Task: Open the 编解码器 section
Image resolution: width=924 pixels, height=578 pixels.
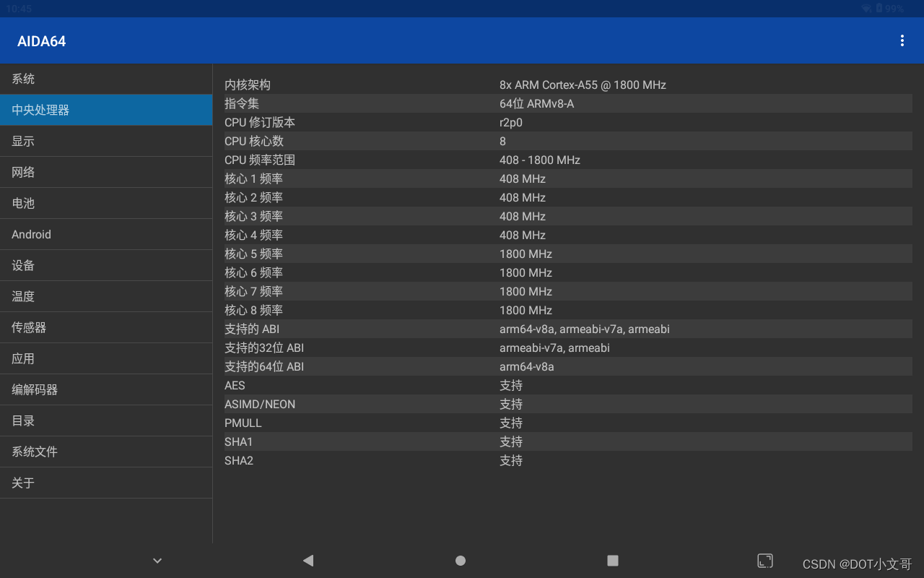Action: pyautogui.click(x=106, y=389)
